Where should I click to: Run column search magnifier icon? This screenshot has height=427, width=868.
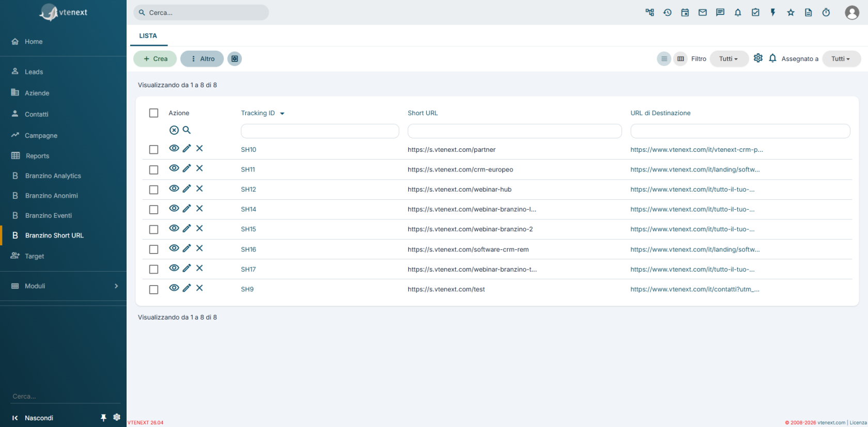(187, 130)
